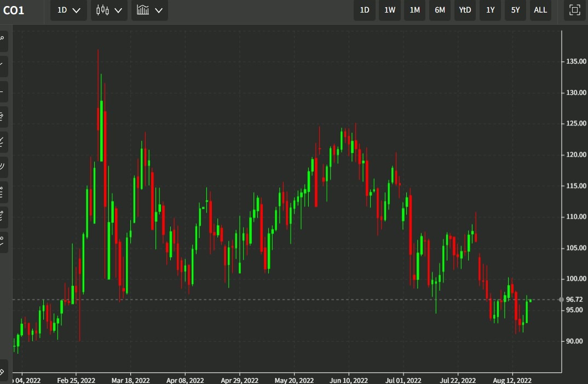Toggle fullscreen chart view icon
This screenshot has width=588, height=384.
(x=574, y=10)
